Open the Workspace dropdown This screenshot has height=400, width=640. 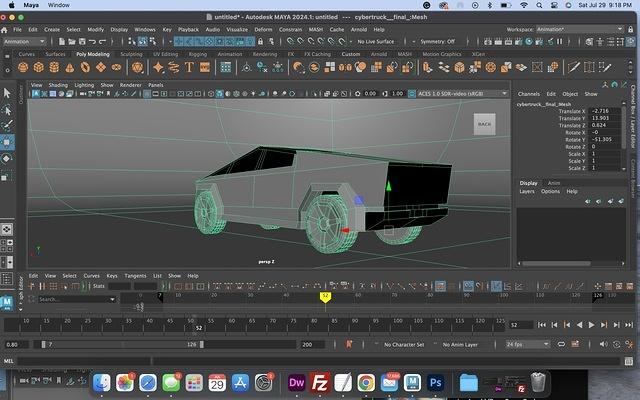click(579, 29)
